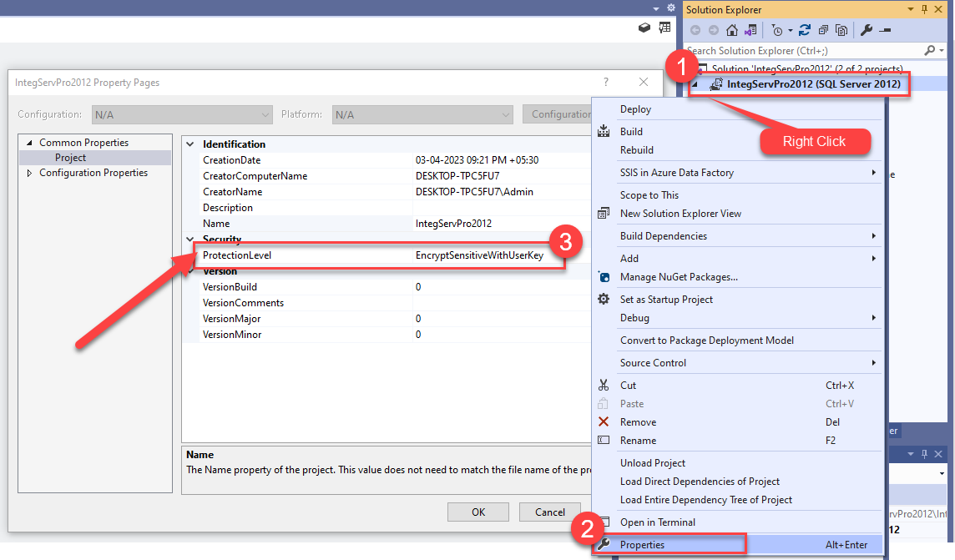Viewport: 955px width, 560px height.
Task: Select Build in the context menu
Action: (631, 132)
